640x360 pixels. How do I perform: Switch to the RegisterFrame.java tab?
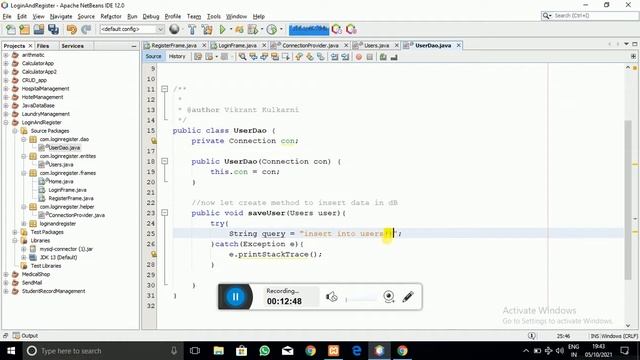pyautogui.click(x=174, y=45)
